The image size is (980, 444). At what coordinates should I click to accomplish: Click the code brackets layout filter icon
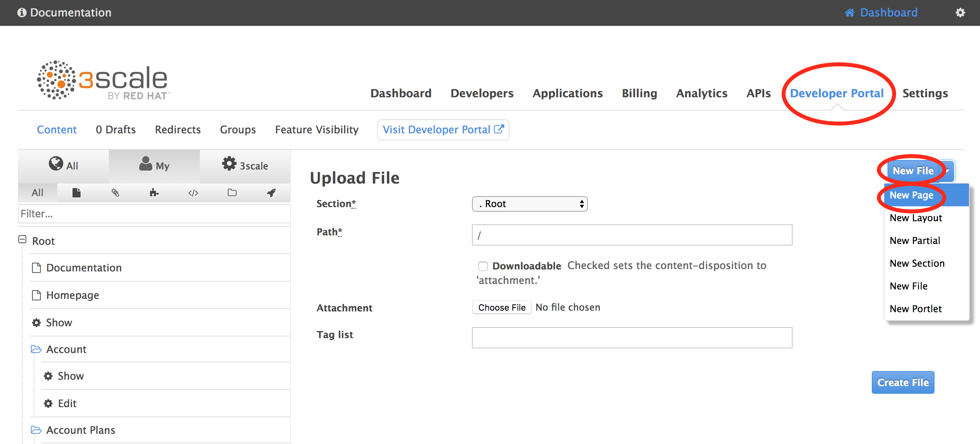coord(193,193)
